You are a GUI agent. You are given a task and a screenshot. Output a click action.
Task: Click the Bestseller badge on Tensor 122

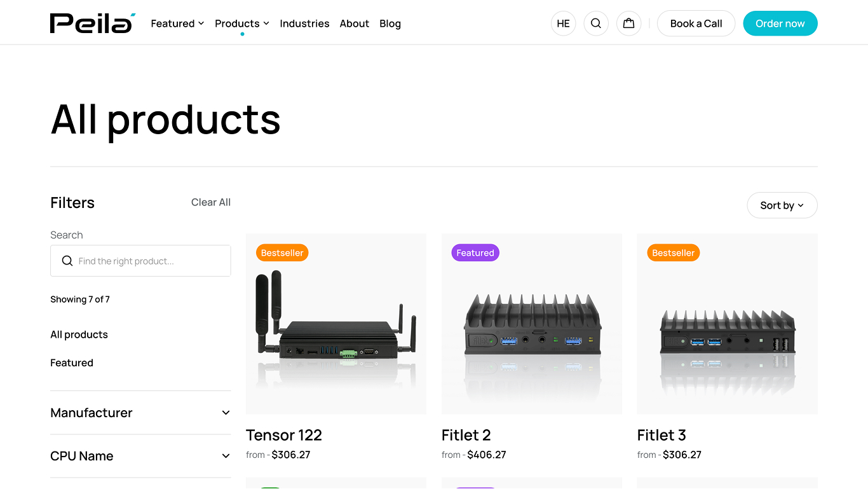[282, 253]
